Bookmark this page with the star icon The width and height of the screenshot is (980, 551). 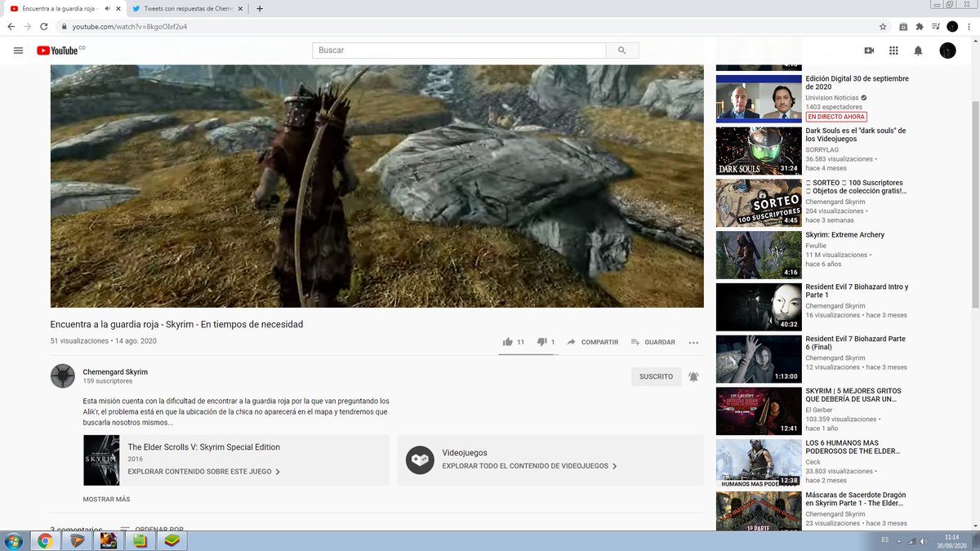tap(883, 26)
